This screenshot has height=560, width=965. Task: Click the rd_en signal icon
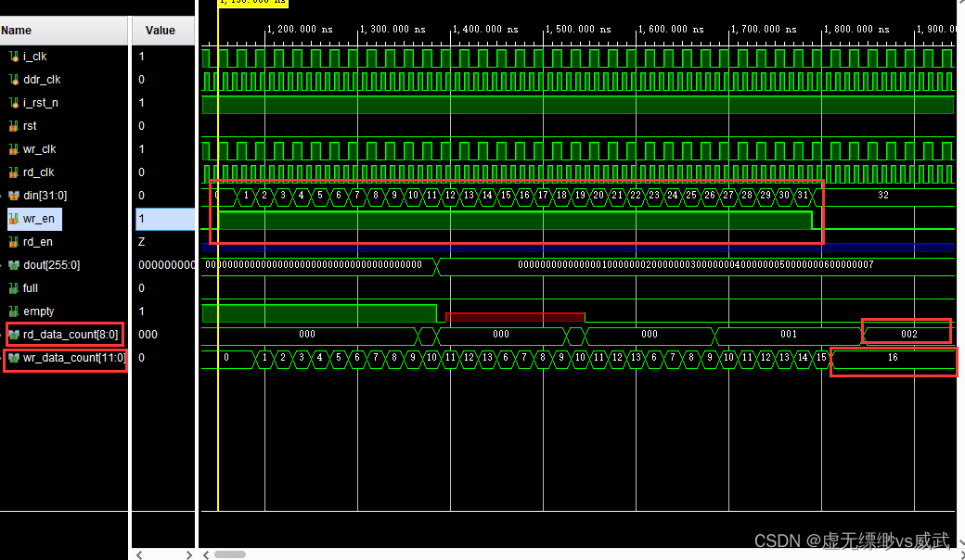click(14, 242)
